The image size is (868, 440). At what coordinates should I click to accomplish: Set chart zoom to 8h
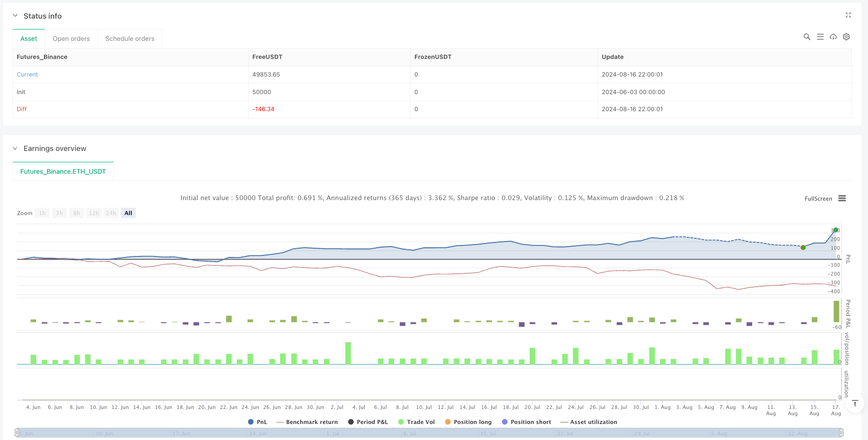(x=77, y=213)
